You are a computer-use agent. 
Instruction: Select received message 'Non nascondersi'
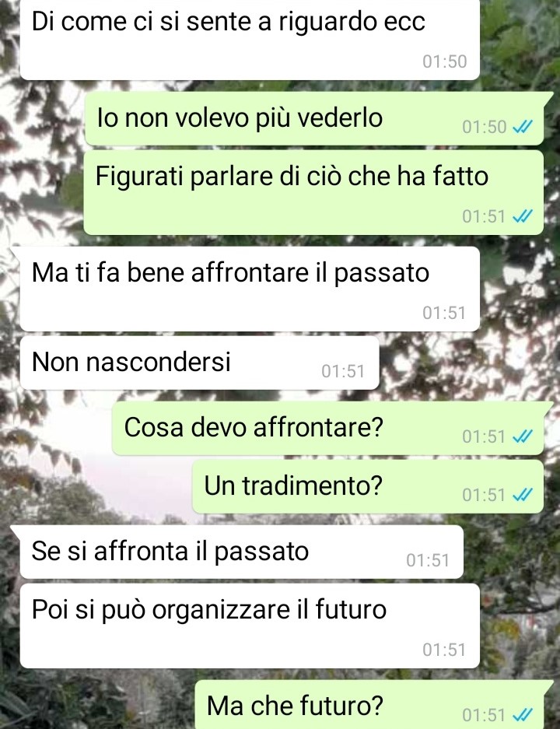click(x=200, y=363)
